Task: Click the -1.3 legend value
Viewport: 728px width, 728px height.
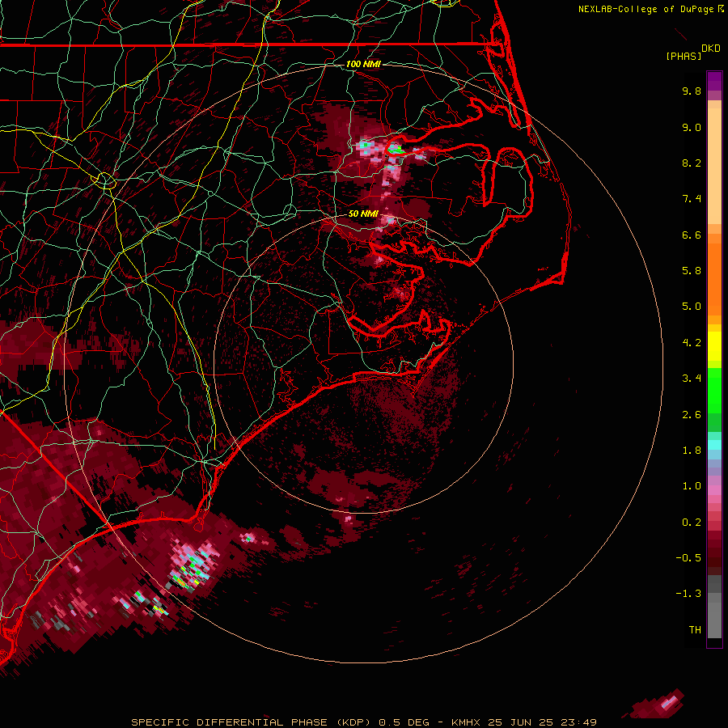Action: (688, 594)
